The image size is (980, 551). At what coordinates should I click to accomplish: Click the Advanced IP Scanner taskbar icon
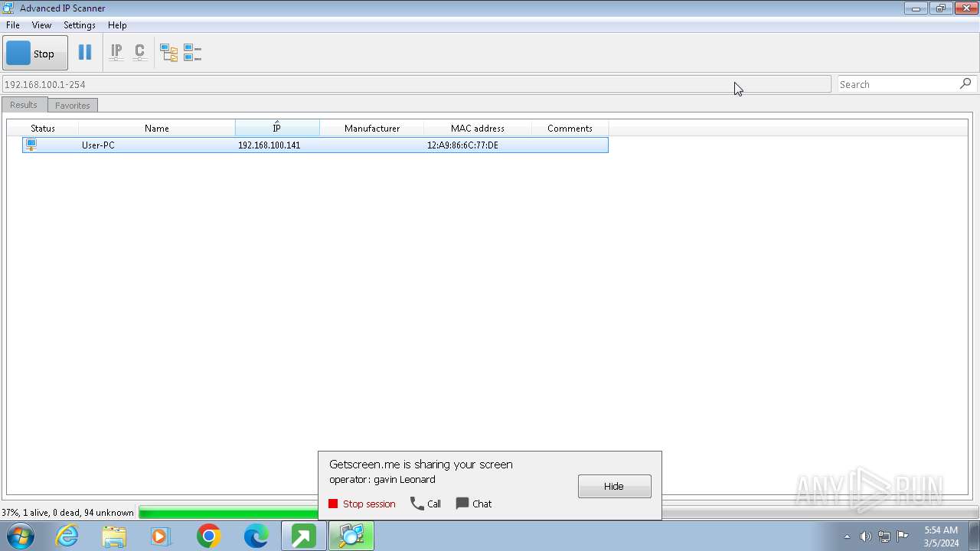point(351,536)
